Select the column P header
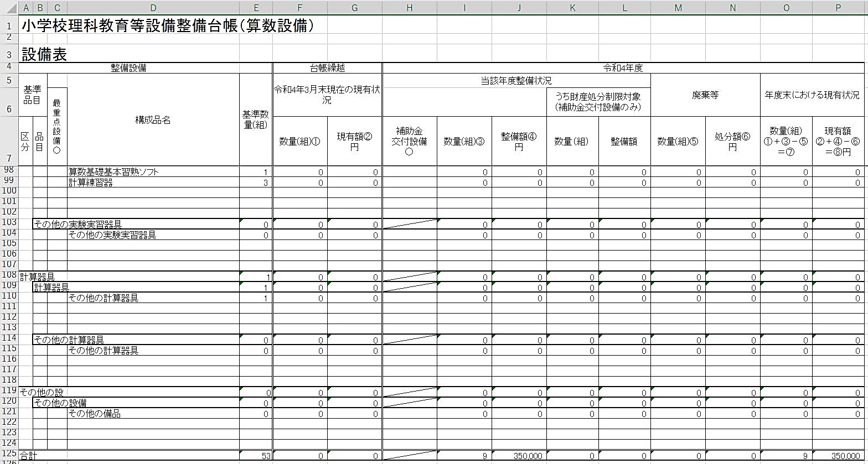The height and width of the screenshot is (464, 868). [838, 7]
